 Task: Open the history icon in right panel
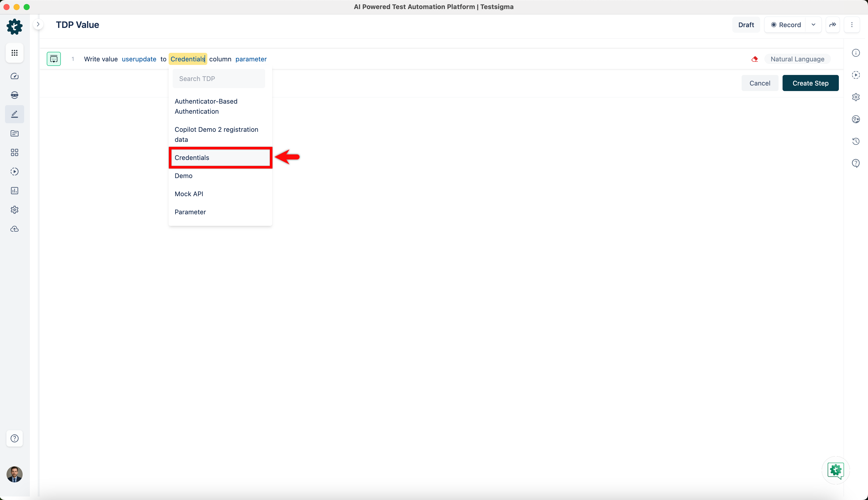coord(856,141)
